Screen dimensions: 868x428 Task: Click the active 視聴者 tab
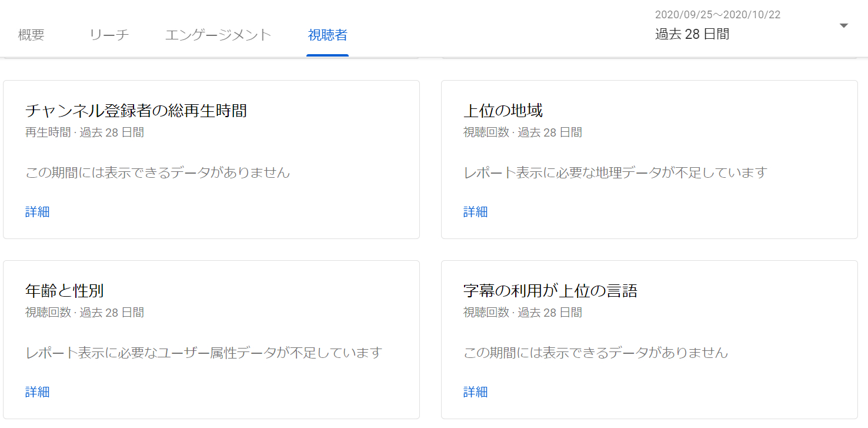pyautogui.click(x=328, y=35)
